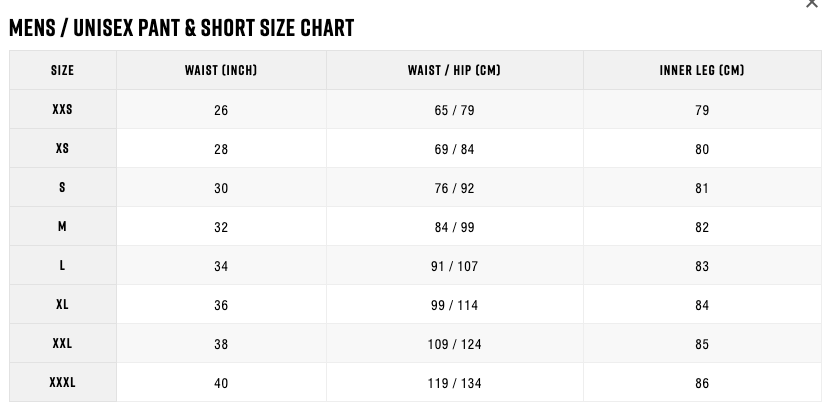The width and height of the screenshot is (831, 416).
Task: Click waist inch value 40
Action: point(221,383)
